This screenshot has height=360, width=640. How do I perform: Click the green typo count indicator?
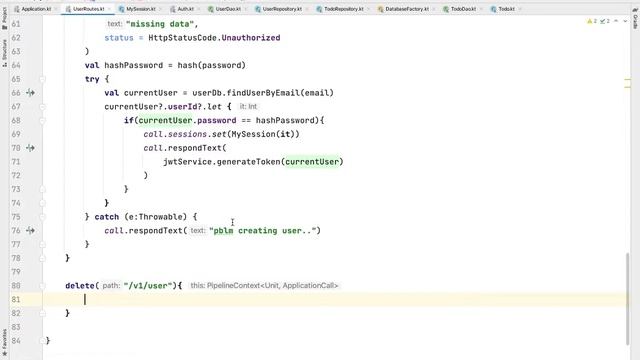[x=604, y=21]
